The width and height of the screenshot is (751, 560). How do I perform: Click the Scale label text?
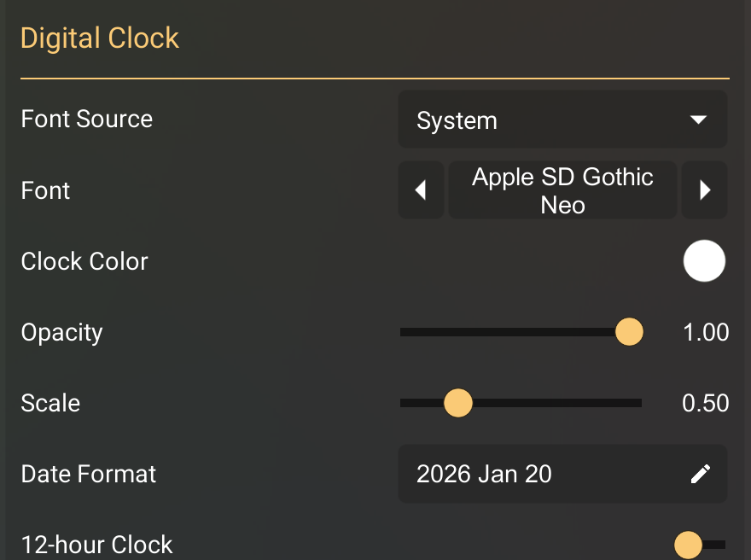pos(50,403)
